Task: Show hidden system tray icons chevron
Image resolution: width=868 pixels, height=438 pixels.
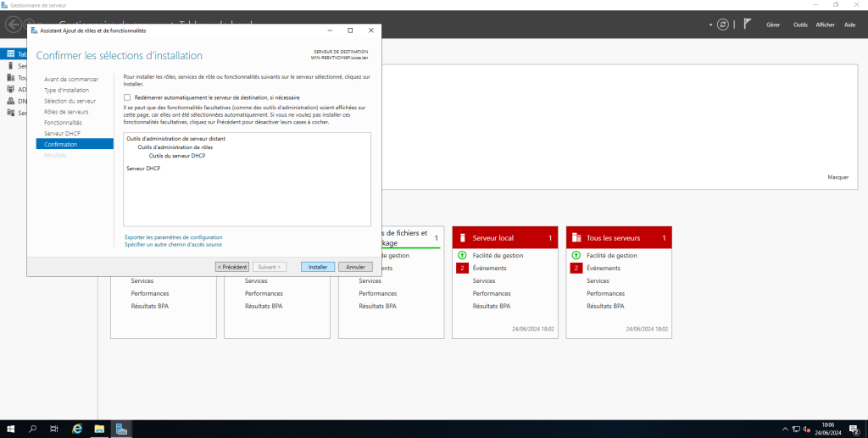Action: coord(785,429)
